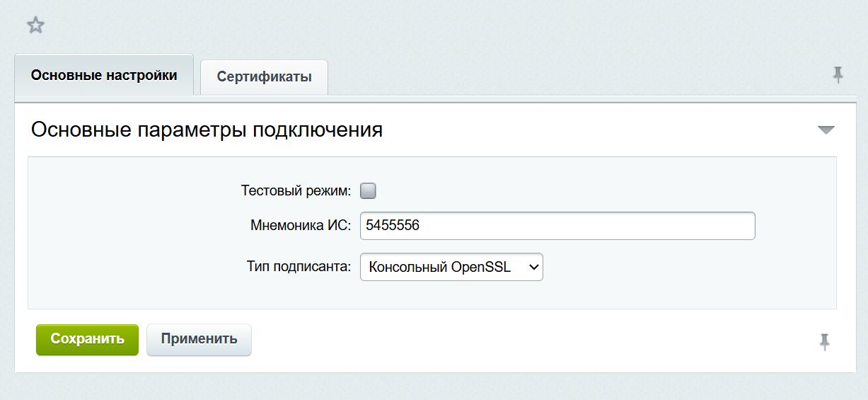Switch to the Основные настройки tab

click(104, 75)
